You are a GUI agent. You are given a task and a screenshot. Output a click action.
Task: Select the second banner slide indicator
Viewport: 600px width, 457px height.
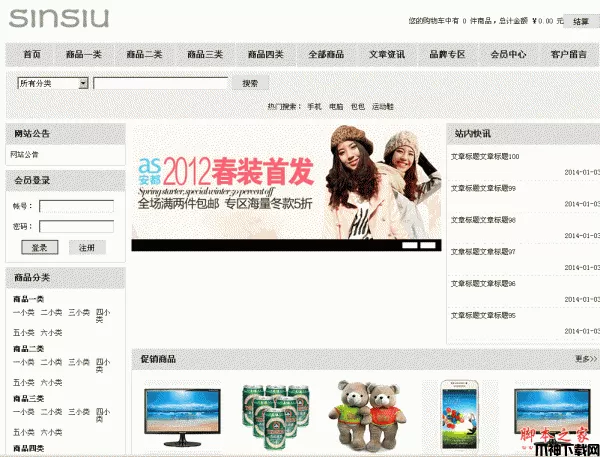pos(428,245)
